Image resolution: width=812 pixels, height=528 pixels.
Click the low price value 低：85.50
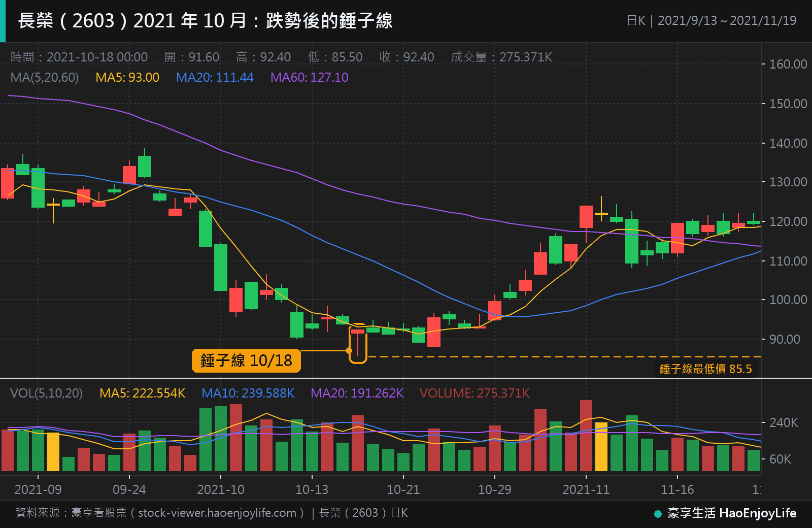tap(335, 57)
